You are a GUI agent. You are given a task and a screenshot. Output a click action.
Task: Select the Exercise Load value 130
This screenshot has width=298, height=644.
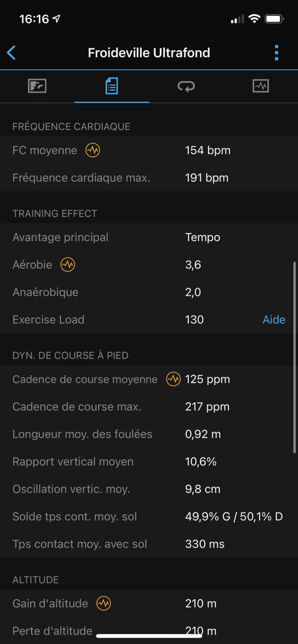pyautogui.click(x=194, y=319)
